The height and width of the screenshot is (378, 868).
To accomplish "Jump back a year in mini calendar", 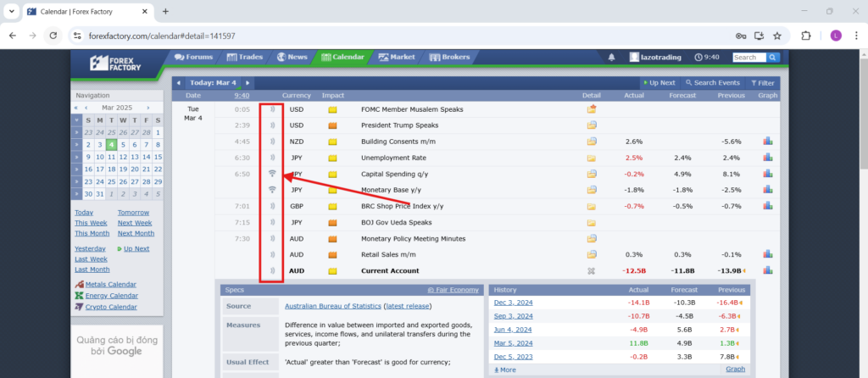I will (75, 108).
